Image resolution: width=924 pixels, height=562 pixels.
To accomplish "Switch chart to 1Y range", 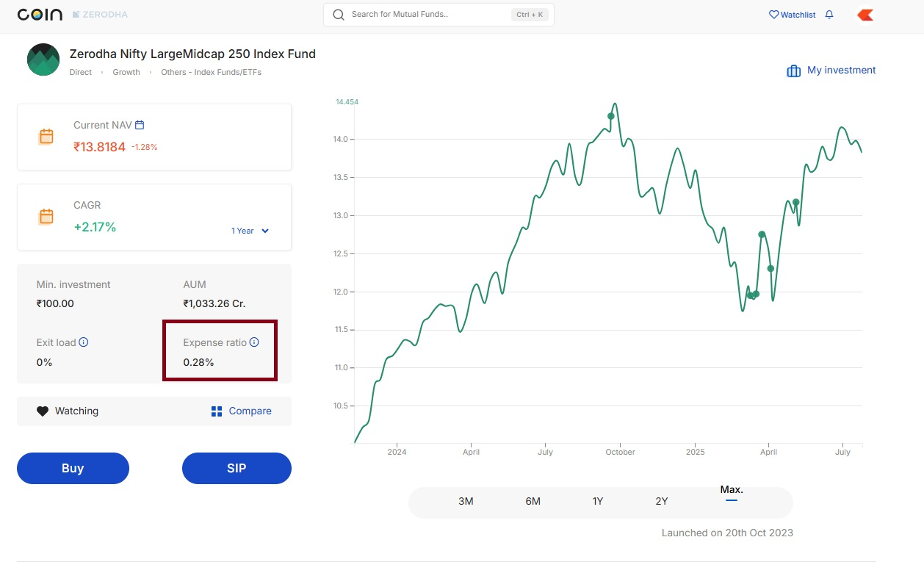I will [598, 501].
